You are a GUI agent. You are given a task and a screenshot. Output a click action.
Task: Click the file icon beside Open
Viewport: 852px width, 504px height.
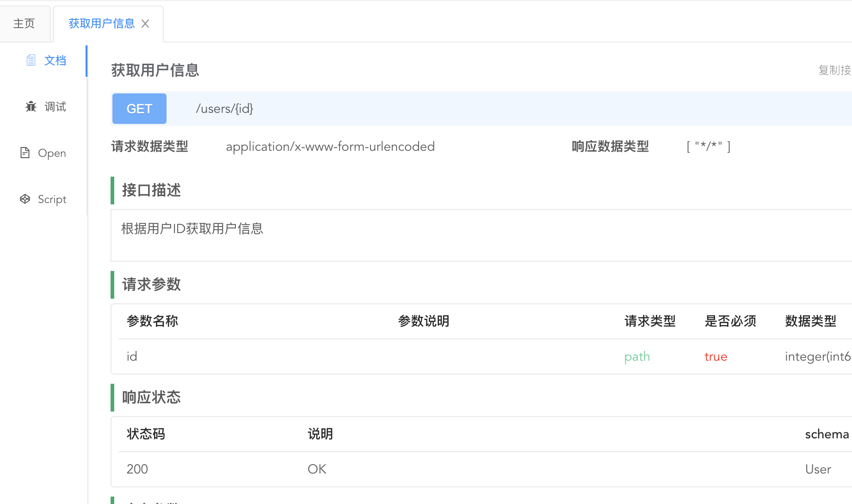25,153
